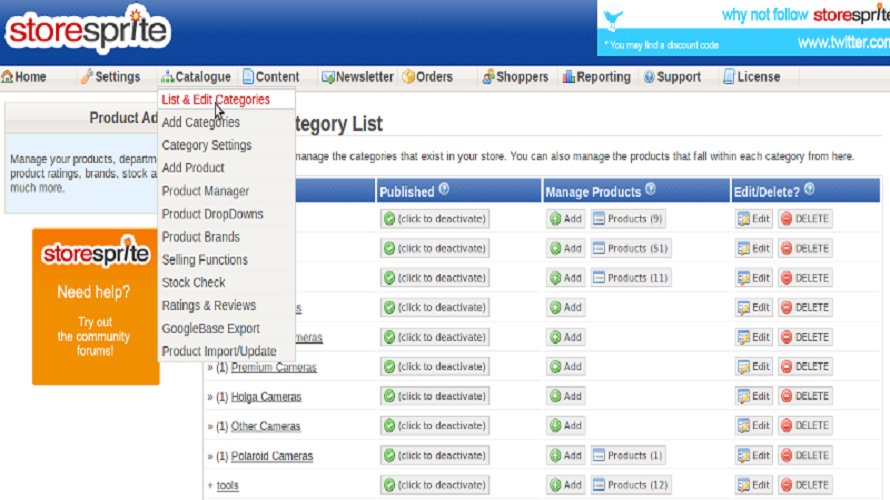The image size is (890, 500).
Task: Open the Home menu in navigation bar
Action: point(24,77)
